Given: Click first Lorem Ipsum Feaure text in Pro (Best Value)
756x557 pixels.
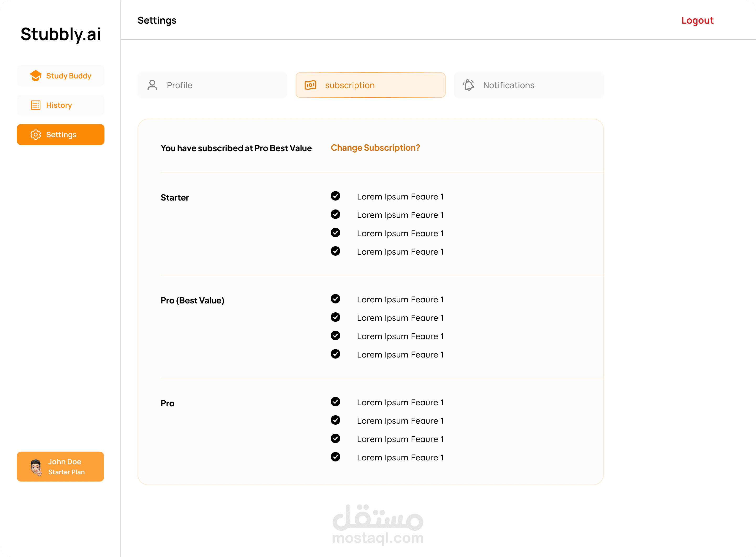Looking at the screenshot, I should coord(400,299).
